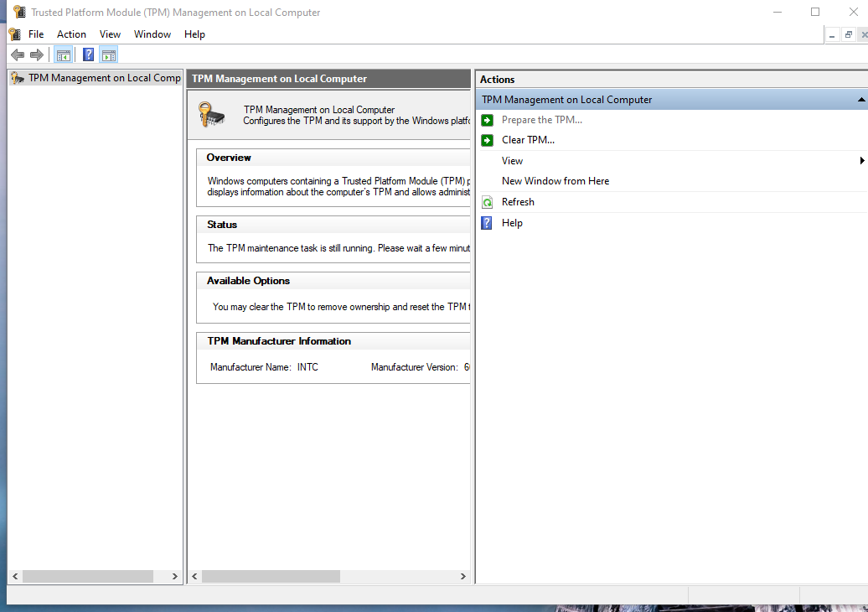Screen dimensions: 868x612
Task: Select New Window from Here
Action: pos(555,181)
